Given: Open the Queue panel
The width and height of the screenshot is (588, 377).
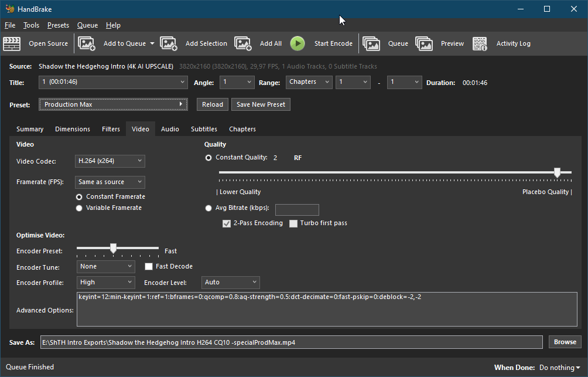Looking at the screenshot, I should click(x=371, y=43).
